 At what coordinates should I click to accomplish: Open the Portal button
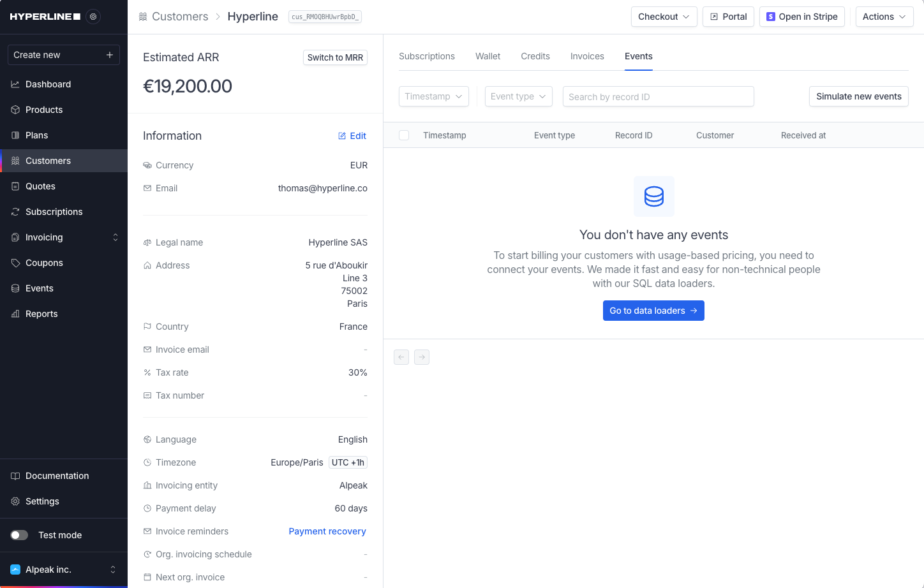[x=728, y=17]
